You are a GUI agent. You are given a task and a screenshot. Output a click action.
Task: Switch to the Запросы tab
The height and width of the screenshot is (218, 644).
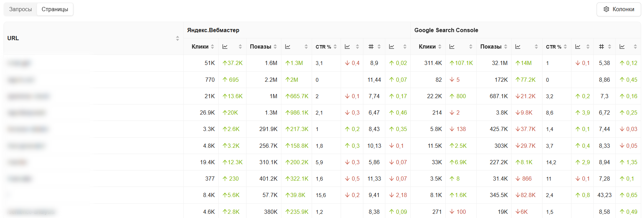point(20,9)
